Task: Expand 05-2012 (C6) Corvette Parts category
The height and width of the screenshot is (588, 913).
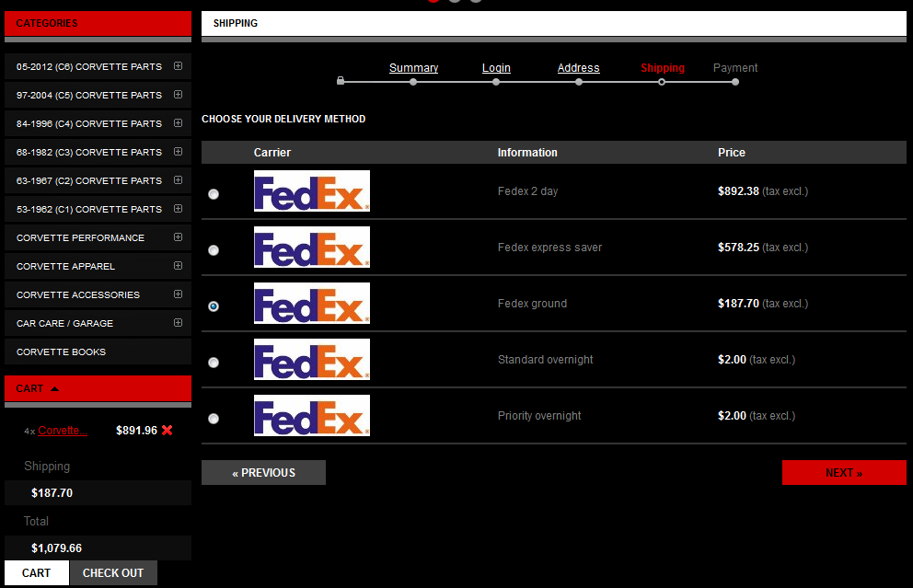Action: (179, 66)
